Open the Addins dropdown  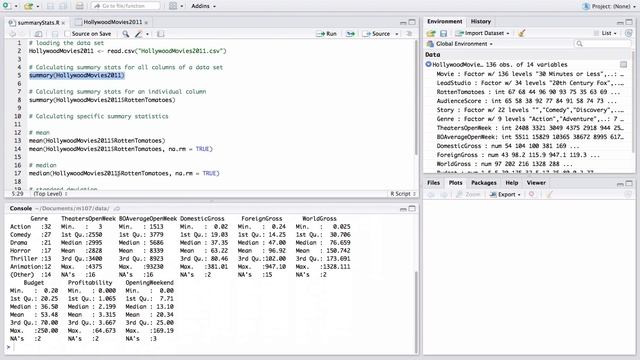(203, 6)
